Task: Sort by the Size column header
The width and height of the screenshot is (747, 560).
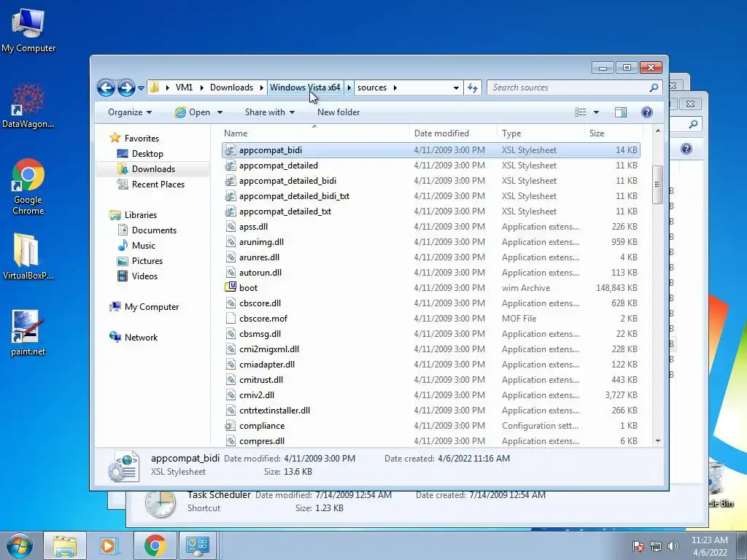Action: (x=614, y=133)
